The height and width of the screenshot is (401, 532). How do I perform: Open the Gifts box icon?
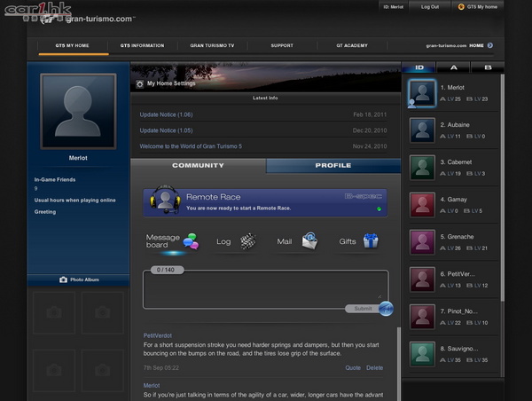click(371, 240)
